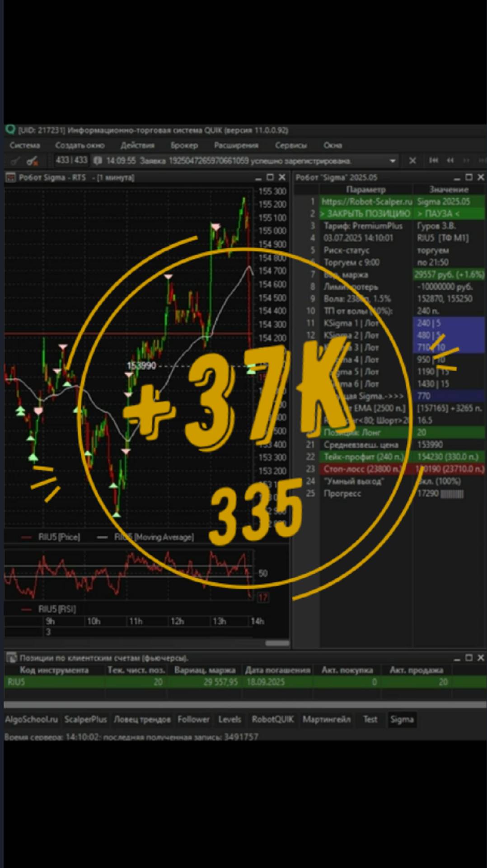The image size is (487, 868).
Task: Select the RIU5 row in positions table
Action: (245, 682)
